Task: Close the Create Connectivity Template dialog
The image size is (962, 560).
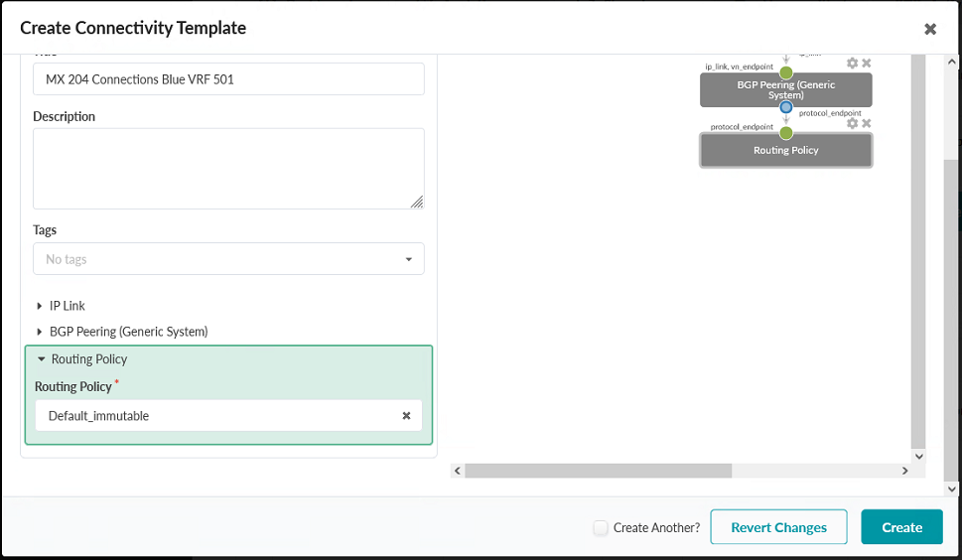Action: [x=930, y=29]
